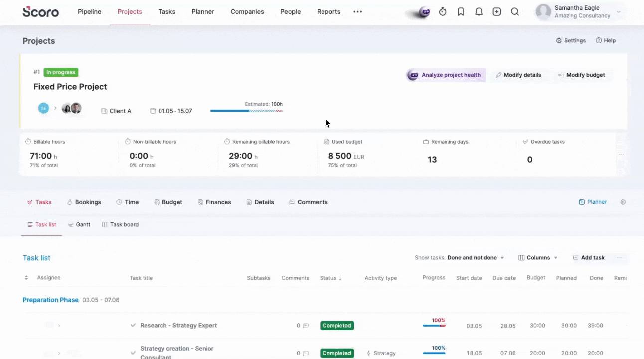Select the Tasks tab
Image resolution: width=644 pixels, height=359 pixels.
pyautogui.click(x=39, y=202)
